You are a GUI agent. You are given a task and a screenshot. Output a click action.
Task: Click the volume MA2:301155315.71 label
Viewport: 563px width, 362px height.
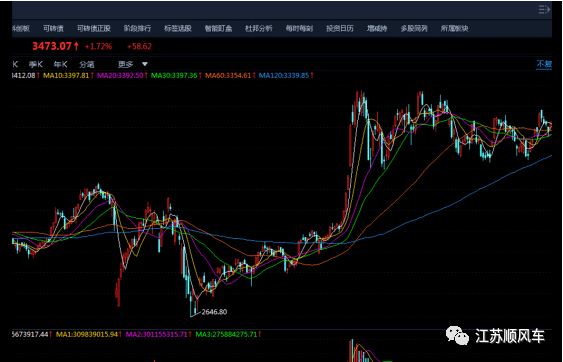tap(157, 334)
